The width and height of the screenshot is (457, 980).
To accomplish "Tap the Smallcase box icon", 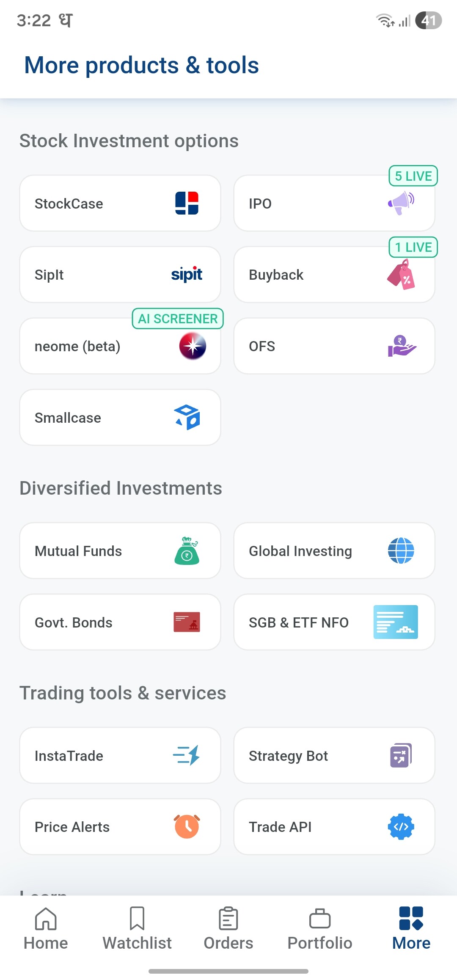I will coord(187,417).
